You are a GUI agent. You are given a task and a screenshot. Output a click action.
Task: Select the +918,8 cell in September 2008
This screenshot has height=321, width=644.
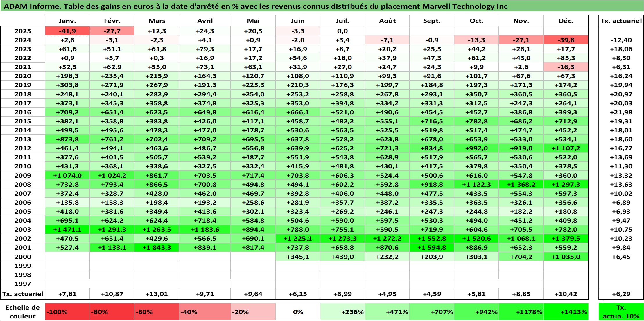[432, 185]
